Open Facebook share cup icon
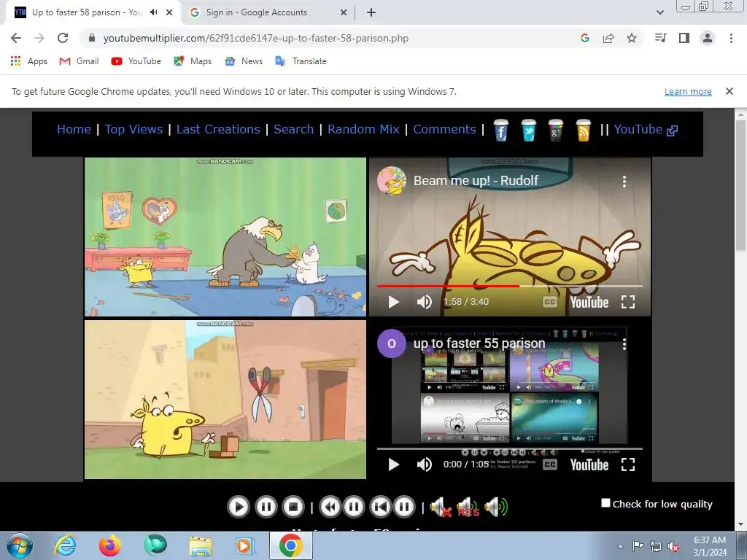The width and height of the screenshot is (747, 560). pos(500,130)
